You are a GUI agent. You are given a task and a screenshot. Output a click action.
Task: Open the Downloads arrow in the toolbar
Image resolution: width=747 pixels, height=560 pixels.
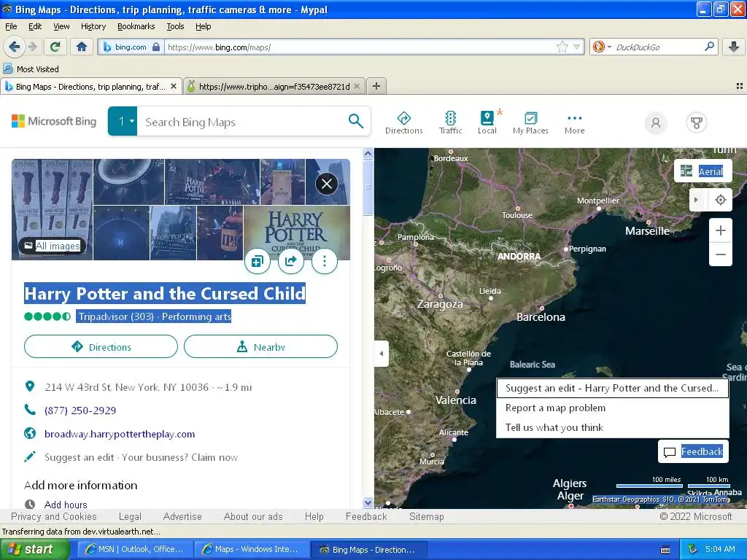(x=734, y=47)
